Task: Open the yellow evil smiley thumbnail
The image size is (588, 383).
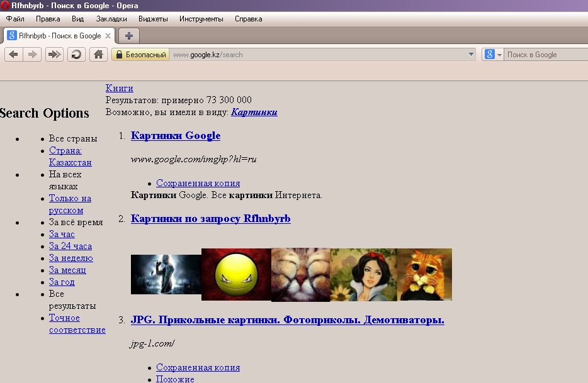Action: point(236,274)
